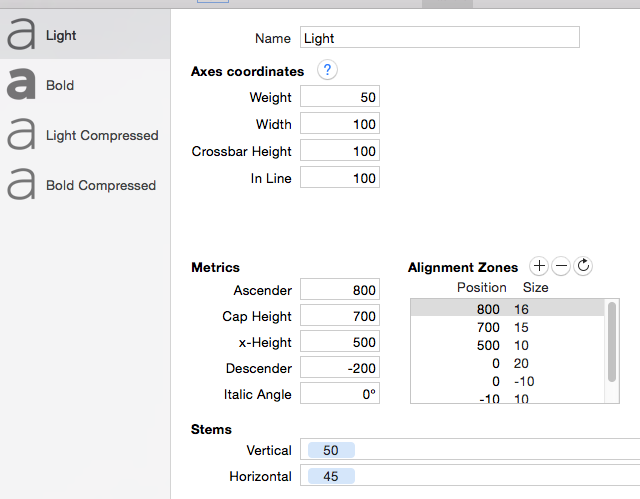Click the Crossbar Height value field
Screen dimensions: 640x499
pos(340,151)
